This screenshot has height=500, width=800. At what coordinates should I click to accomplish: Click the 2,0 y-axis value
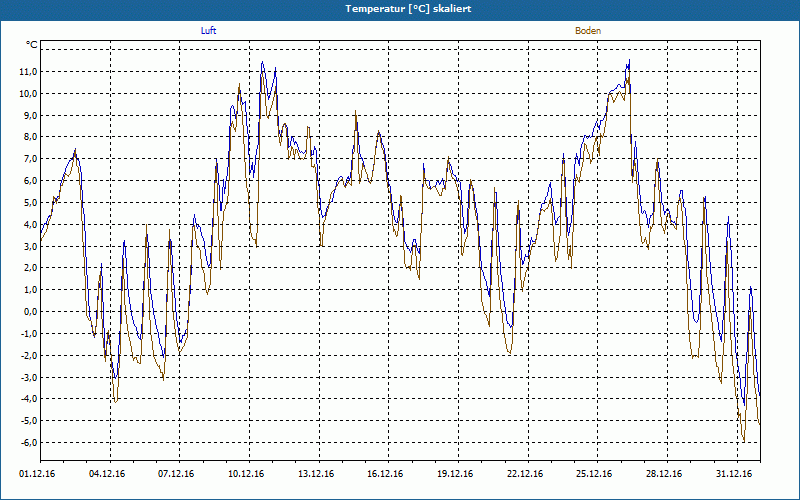pos(30,268)
